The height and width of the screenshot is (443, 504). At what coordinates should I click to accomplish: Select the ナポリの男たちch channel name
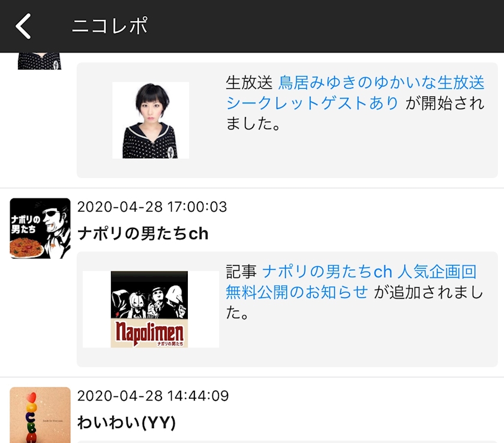[143, 233]
